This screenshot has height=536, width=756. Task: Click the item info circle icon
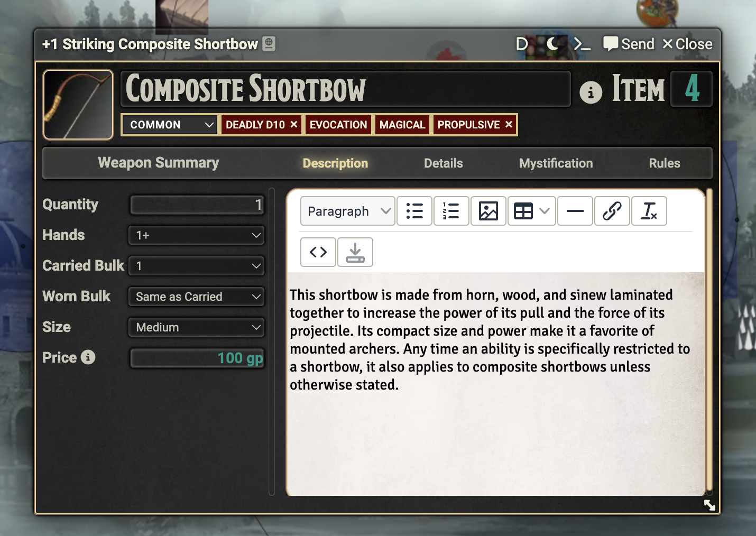[x=591, y=91]
